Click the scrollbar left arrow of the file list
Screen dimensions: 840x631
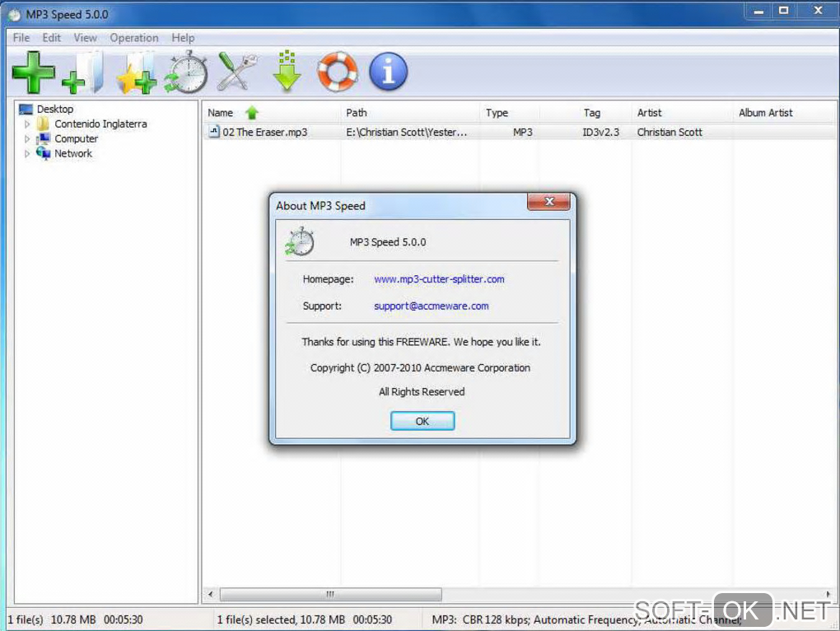(x=211, y=594)
